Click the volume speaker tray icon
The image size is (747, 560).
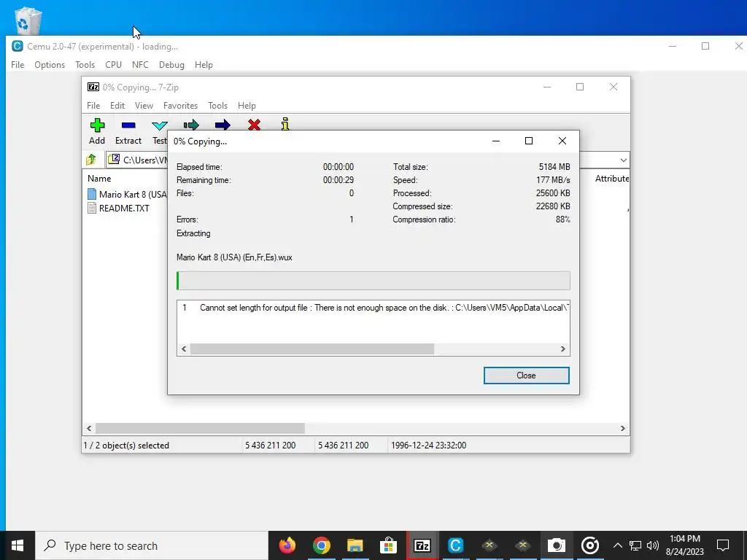(x=653, y=545)
